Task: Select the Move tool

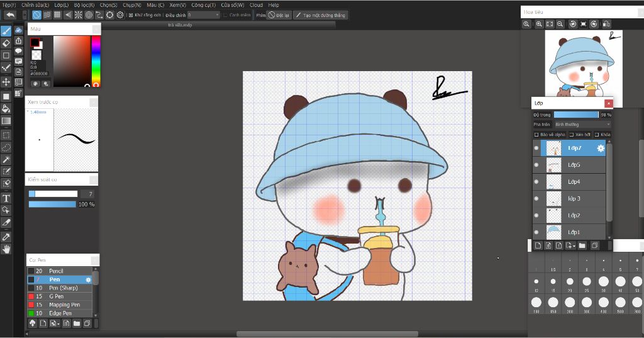Action: [x=6, y=81]
